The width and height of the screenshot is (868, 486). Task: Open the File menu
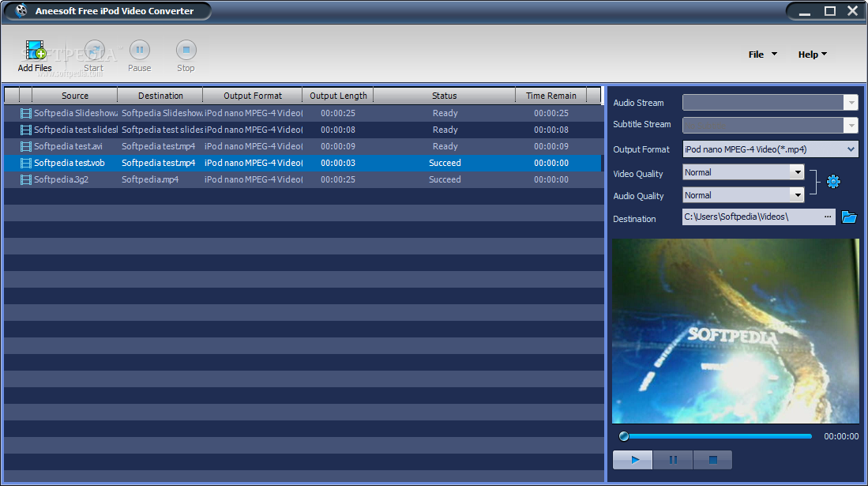coord(763,55)
